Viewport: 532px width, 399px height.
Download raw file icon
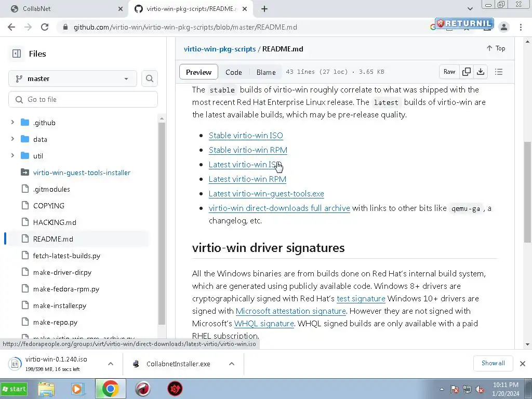pyautogui.click(x=481, y=72)
